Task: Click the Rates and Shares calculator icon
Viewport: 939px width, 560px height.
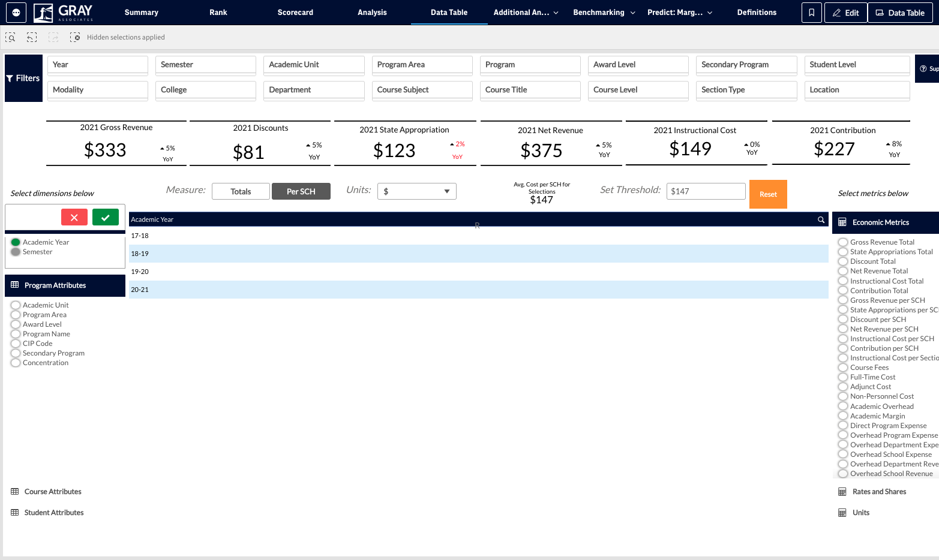Action: pyautogui.click(x=842, y=492)
